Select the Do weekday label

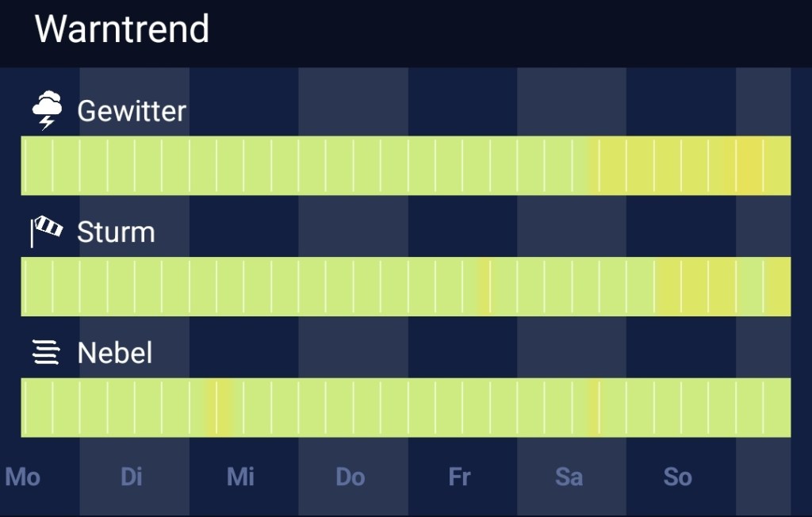(350, 477)
